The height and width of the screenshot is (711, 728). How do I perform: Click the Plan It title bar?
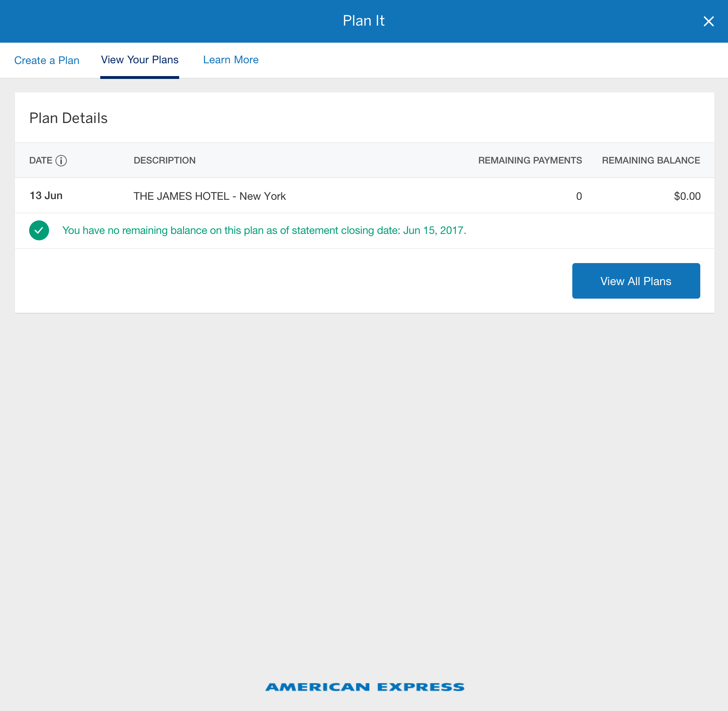(363, 21)
